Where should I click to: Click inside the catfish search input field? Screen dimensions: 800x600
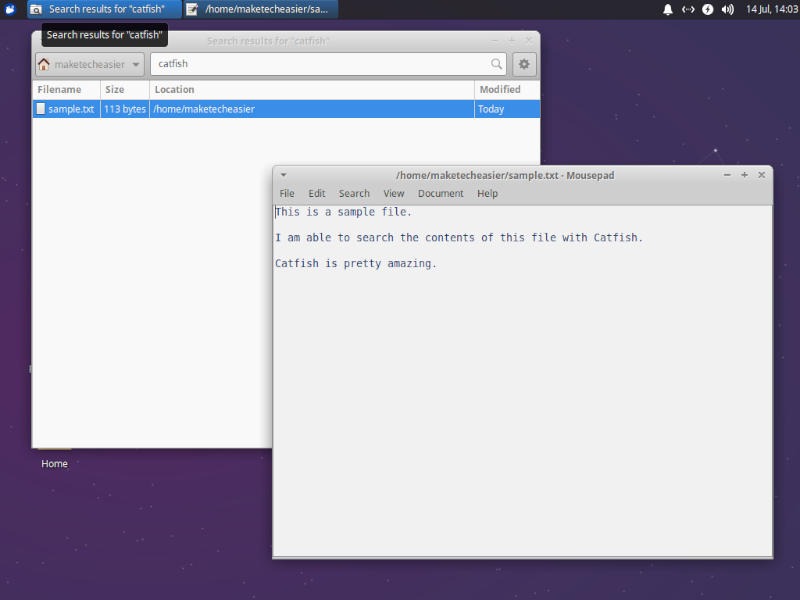pyautogui.click(x=300, y=64)
